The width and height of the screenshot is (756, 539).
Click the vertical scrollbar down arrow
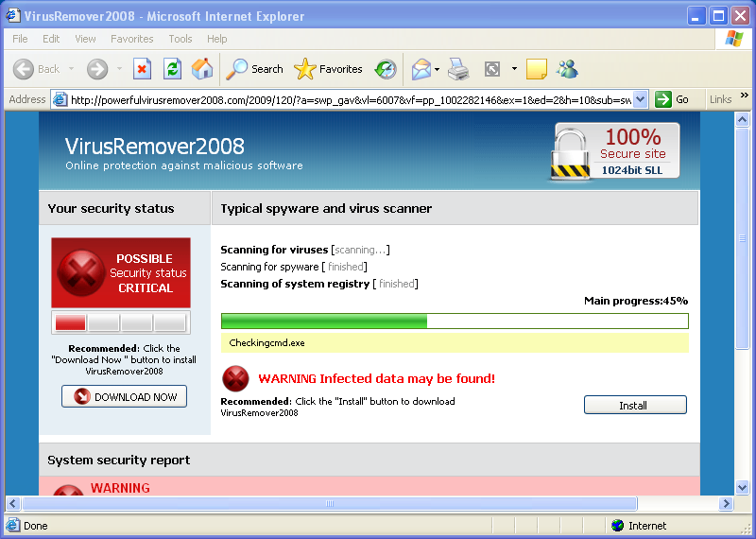(743, 488)
